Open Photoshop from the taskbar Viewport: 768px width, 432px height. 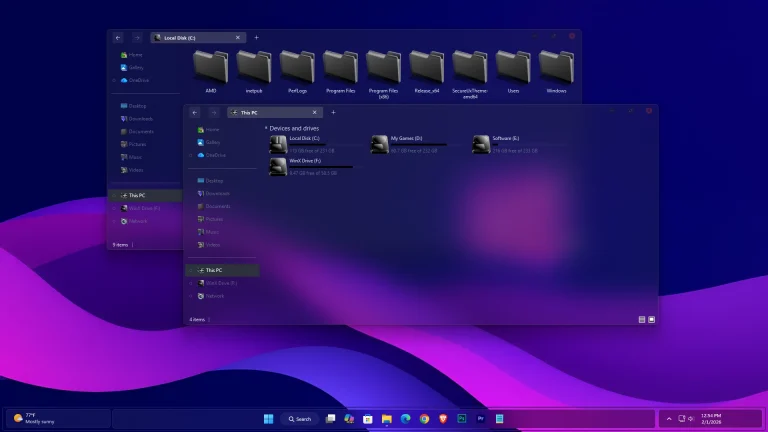[x=462, y=419]
